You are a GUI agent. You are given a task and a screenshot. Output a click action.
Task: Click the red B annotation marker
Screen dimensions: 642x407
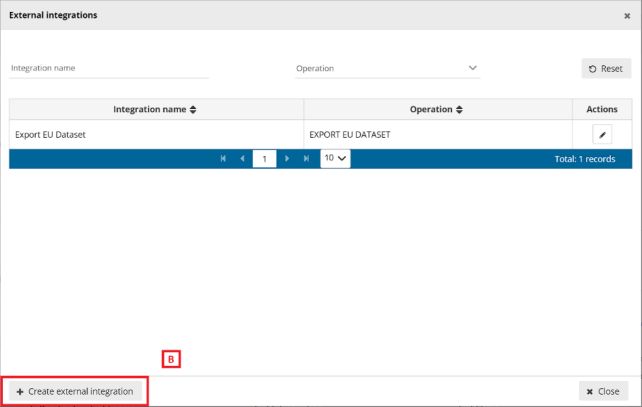tap(171, 358)
